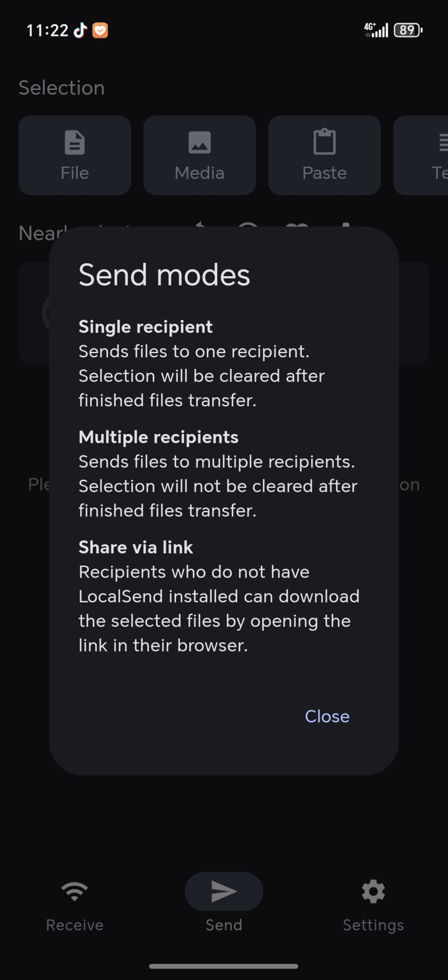The width and height of the screenshot is (448, 980).
Task: Tap the LocalSend browser link description text
Action: click(x=219, y=608)
